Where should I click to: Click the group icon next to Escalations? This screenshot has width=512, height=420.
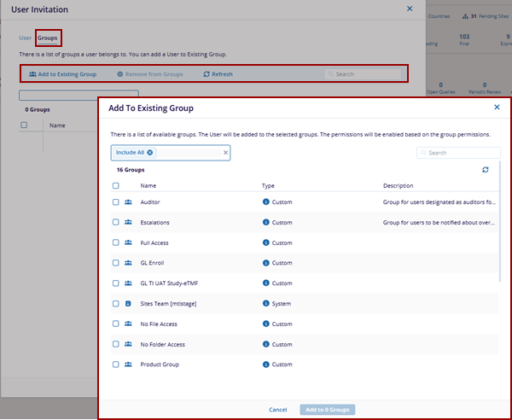(x=129, y=223)
